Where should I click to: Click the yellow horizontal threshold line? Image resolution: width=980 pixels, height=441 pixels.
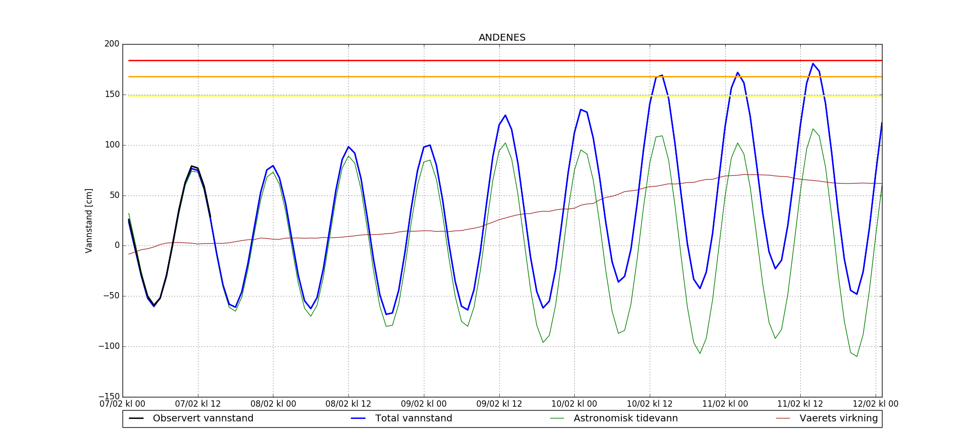point(505,96)
